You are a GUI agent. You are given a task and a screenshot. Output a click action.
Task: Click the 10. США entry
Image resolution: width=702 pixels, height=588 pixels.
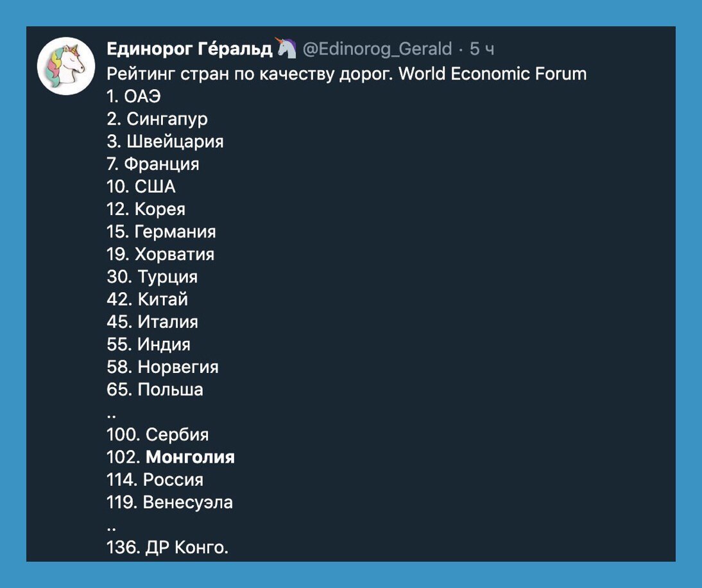pos(141,187)
